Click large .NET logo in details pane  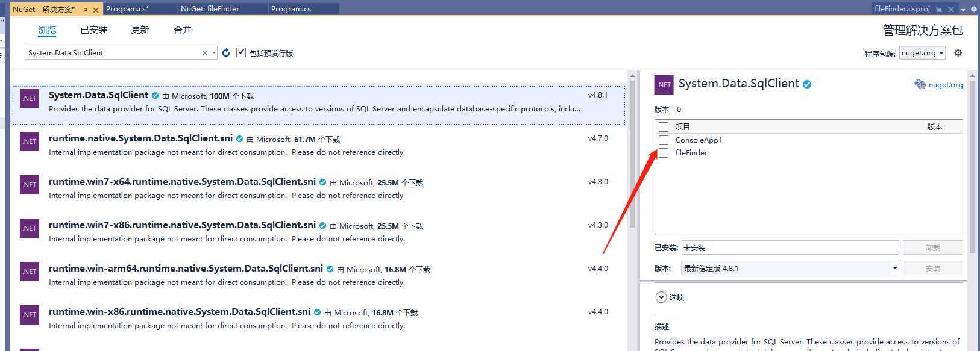(x=664, y=85)
